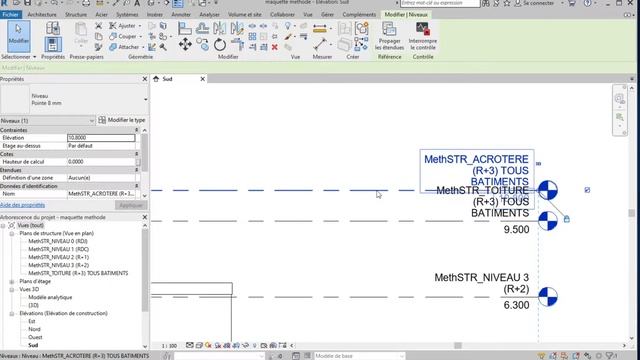640x360 pixels.
Task: Activate the Copy element tool
Action: click(202, 44)
